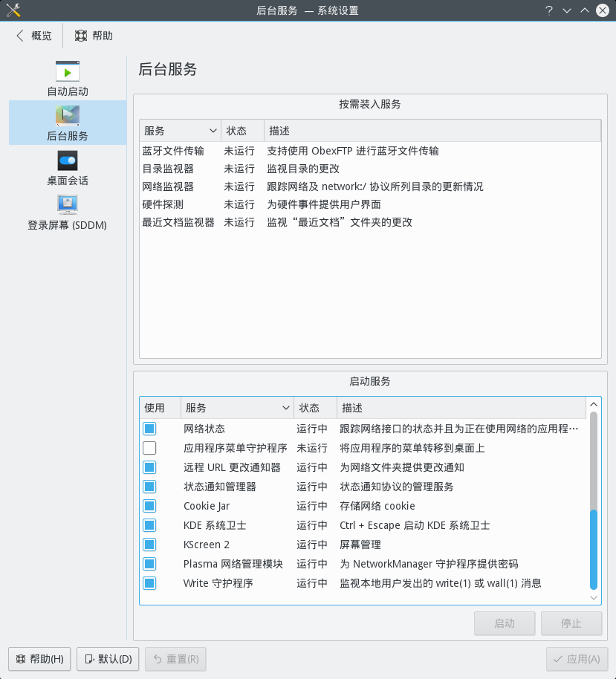
Task: Click the 停止 stop button
Action: 571,623
